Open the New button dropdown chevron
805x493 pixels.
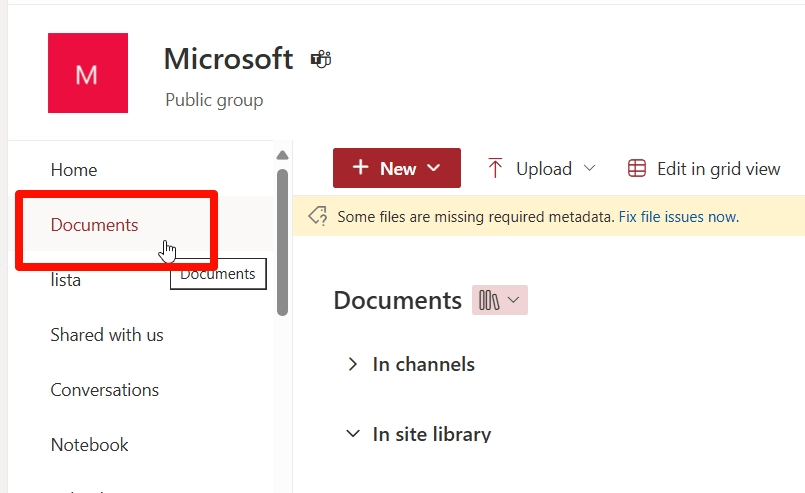click(x=434, y=168)
